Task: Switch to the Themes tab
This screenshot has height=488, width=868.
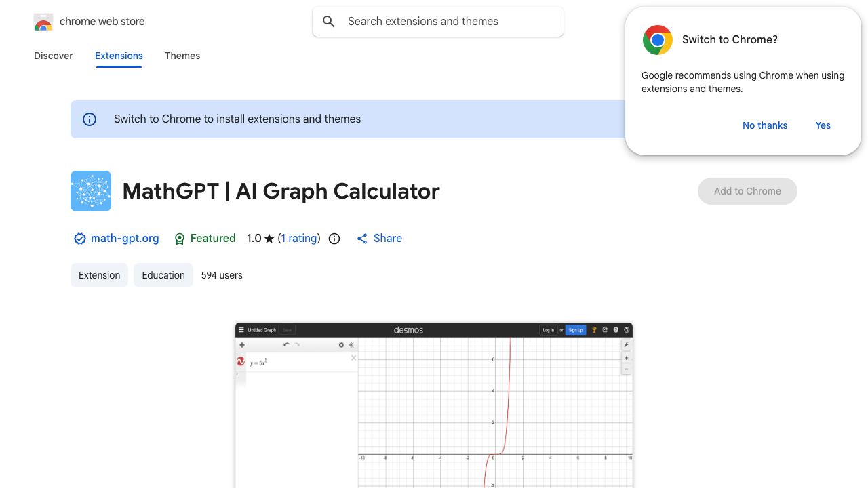Action: pos(182,56)
